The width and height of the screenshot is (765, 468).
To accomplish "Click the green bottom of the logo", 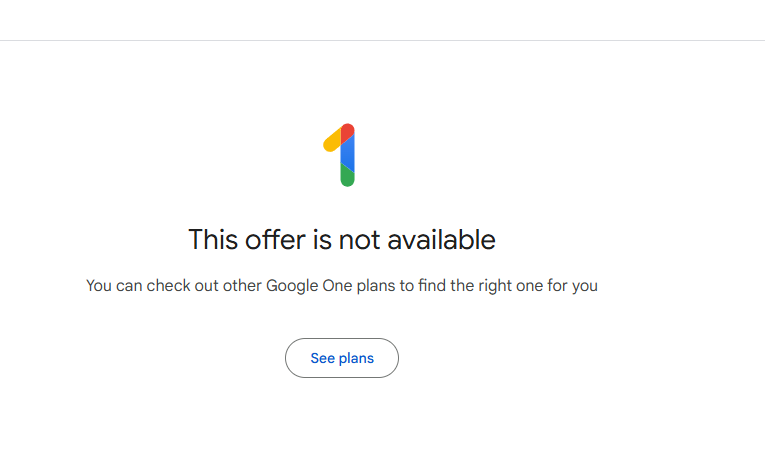I will tap(347, 177).
